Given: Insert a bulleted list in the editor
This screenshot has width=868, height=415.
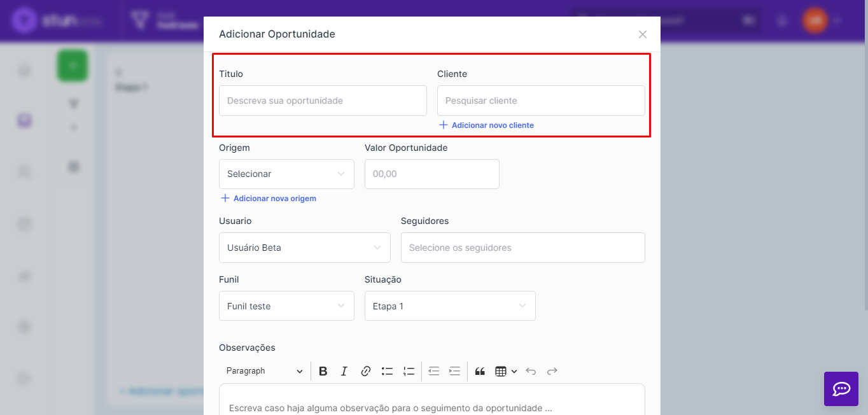Looking at the screenshot, I should pos(387,371).
